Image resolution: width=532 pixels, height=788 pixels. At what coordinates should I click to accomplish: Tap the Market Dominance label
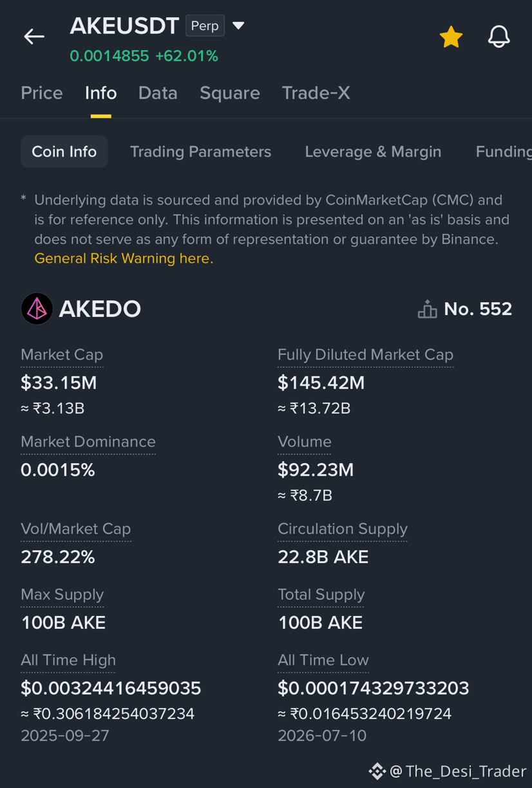pyautogui.click(x=88, y=442)
